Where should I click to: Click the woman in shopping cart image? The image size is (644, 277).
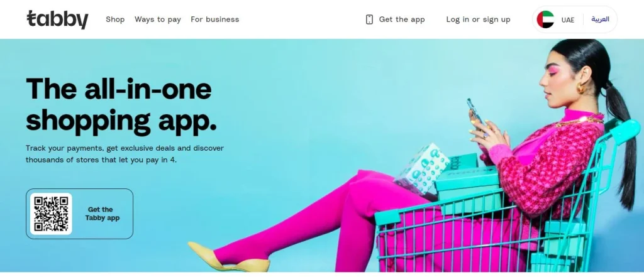415,156
